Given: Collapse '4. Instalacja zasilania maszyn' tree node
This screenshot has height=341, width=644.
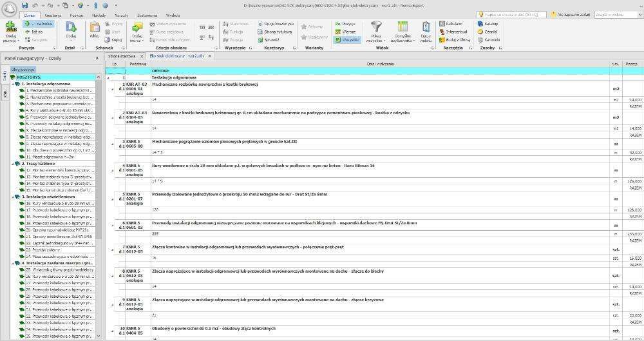Looking at the screenshot, I should pos(13,263).
